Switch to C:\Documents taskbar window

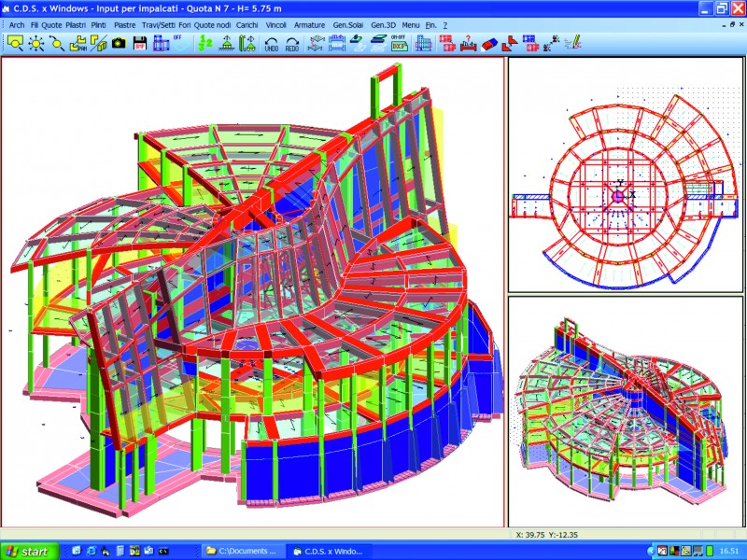[x=241, y=552]
